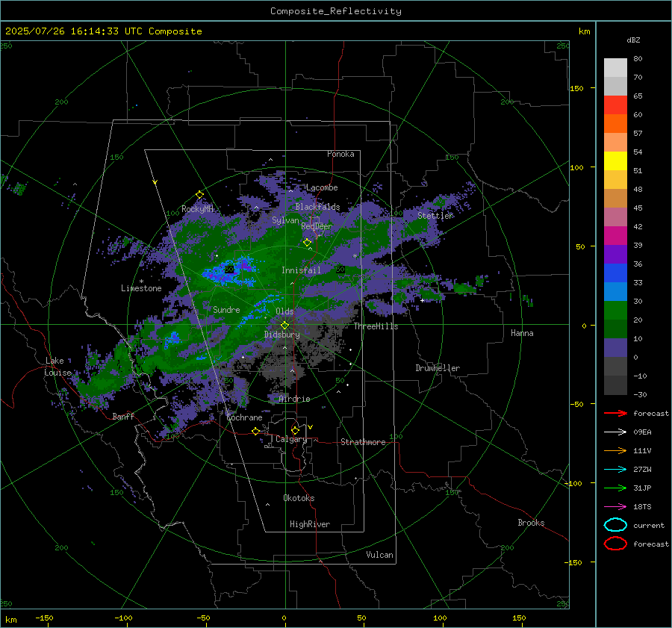Click the dBZ scale heading
Image resolution: width=672 pixels, height=628 pixels.
point(633,40)
